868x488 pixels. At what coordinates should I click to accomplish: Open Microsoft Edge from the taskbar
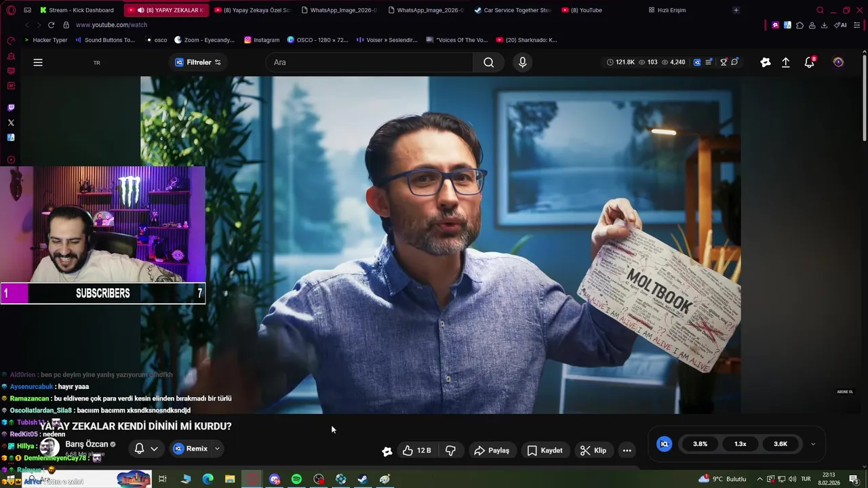pos(208,479)
